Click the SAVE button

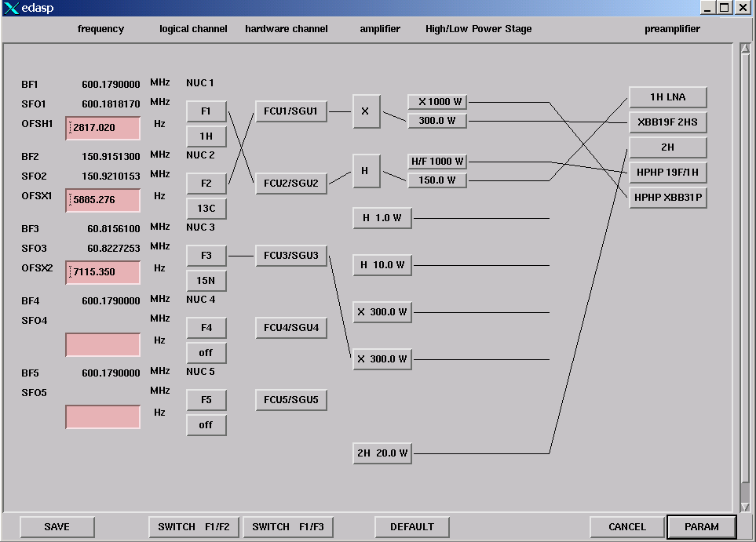click(57, 527)
